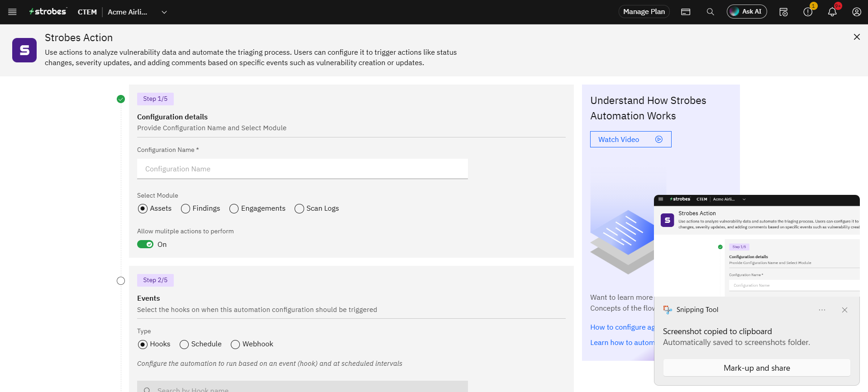This screenshot has height=392, width=868.
Task: Click the Configuration details heading
Action: (172, 117)
